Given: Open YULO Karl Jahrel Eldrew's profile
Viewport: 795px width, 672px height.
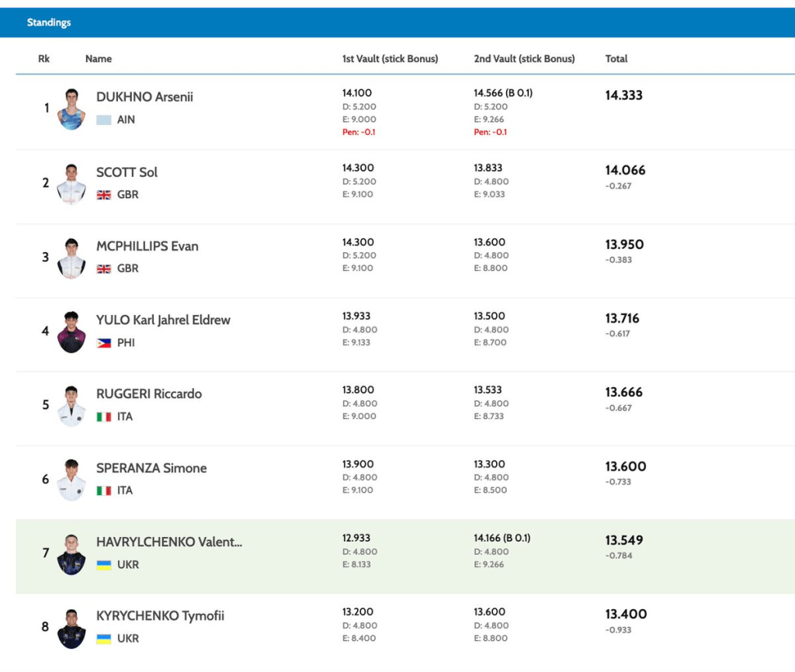Looking at the screenshot, I should [163, 320].
